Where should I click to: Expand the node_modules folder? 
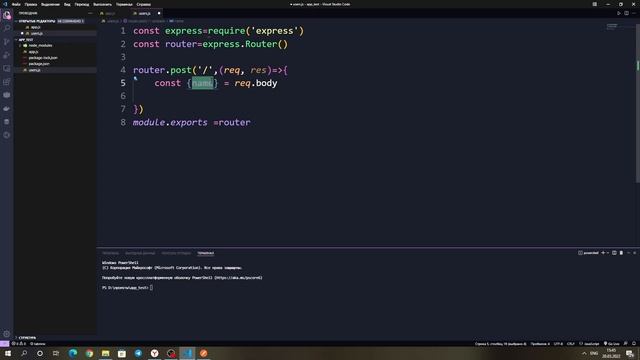point(40,46)
